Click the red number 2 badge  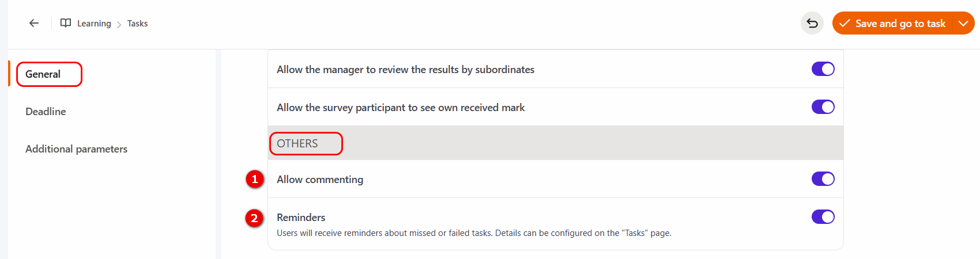pyautogui.click(x=254, y=218)
